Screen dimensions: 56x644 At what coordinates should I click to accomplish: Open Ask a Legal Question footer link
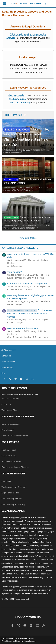click(x=11, y=424)
